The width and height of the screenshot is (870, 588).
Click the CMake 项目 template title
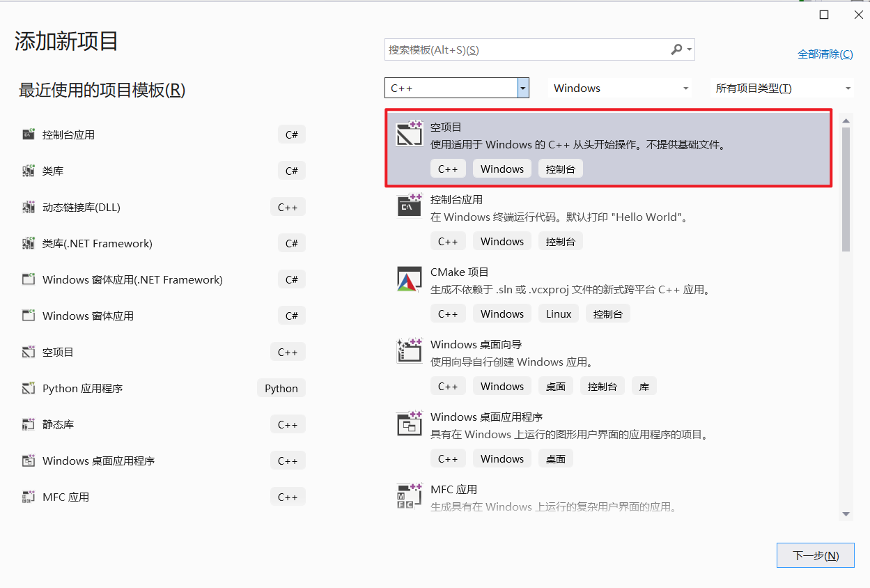[460, 272]
